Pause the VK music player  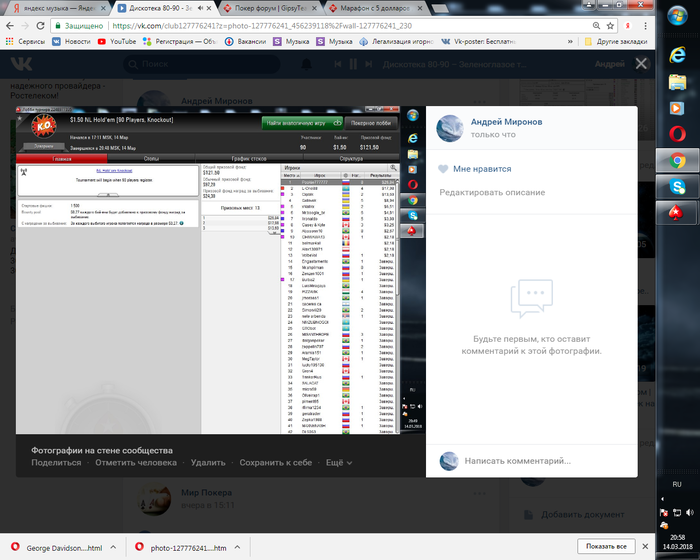353,64
